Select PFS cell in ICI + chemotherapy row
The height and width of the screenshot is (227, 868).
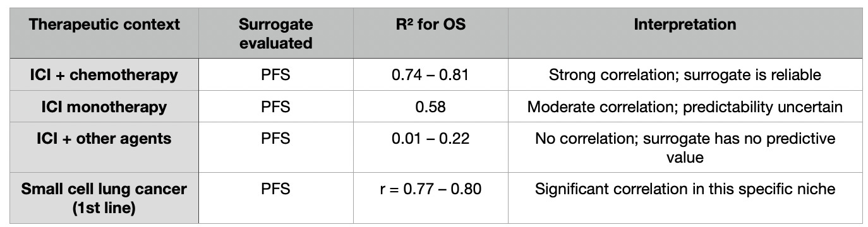(x=275, y=75)
